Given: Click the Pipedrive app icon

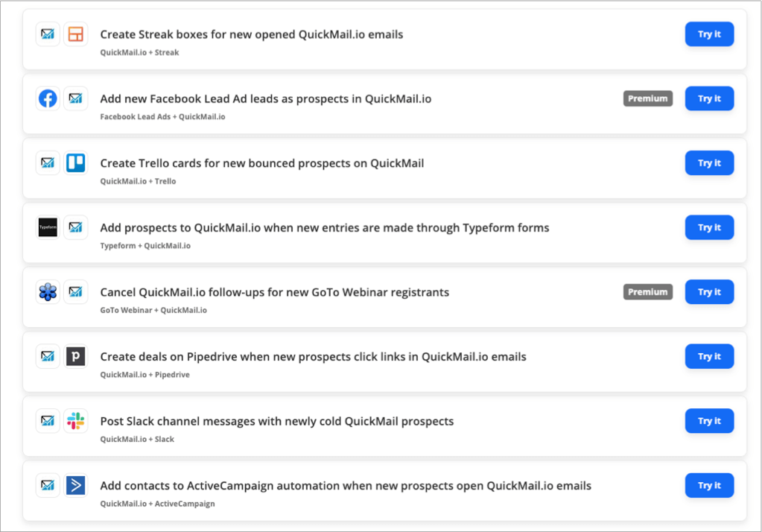Looking at the screenshot, I should tap(75, 356).
